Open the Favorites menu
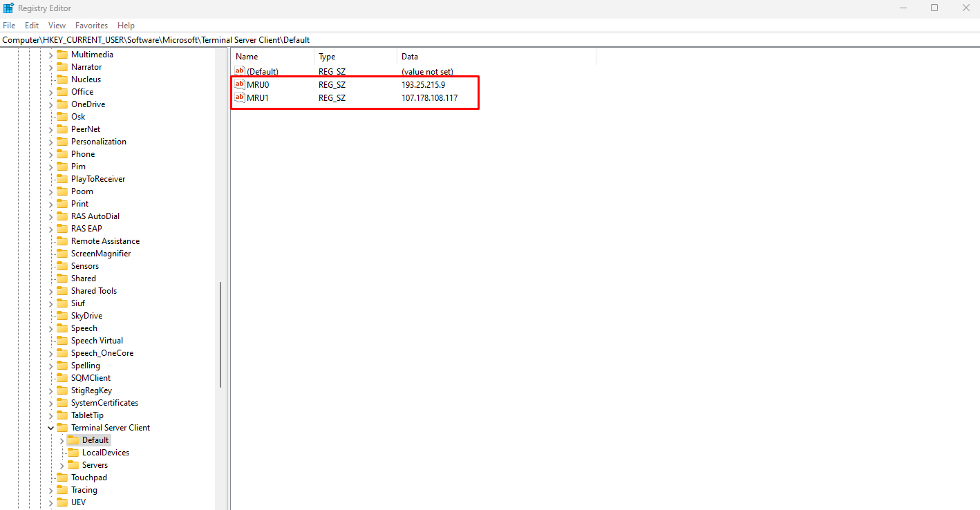The height and width of the screenshot is (510, 980). click(92, 26)
